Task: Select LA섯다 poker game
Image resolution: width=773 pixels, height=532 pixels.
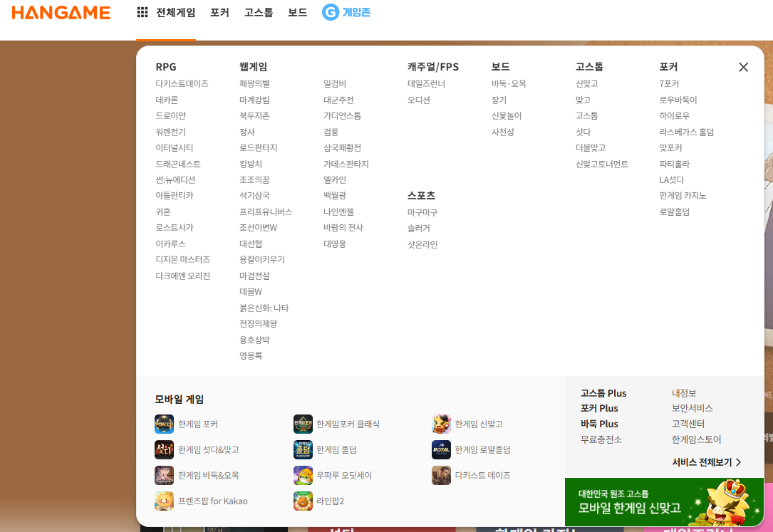Action: [671, 179]
